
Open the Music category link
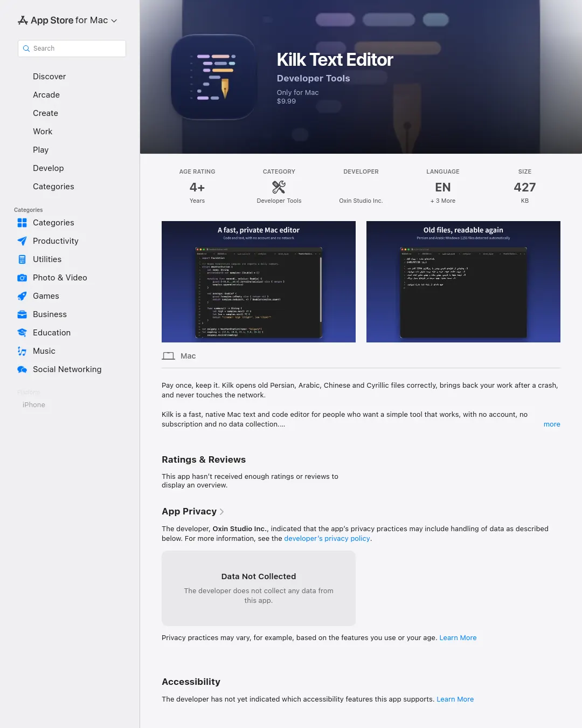pyautogui.click(x=44, y=351)
